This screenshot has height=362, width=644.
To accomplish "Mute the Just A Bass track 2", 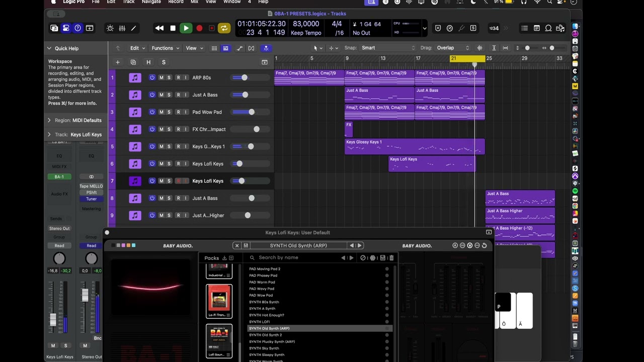I will (x=161, y=95).
